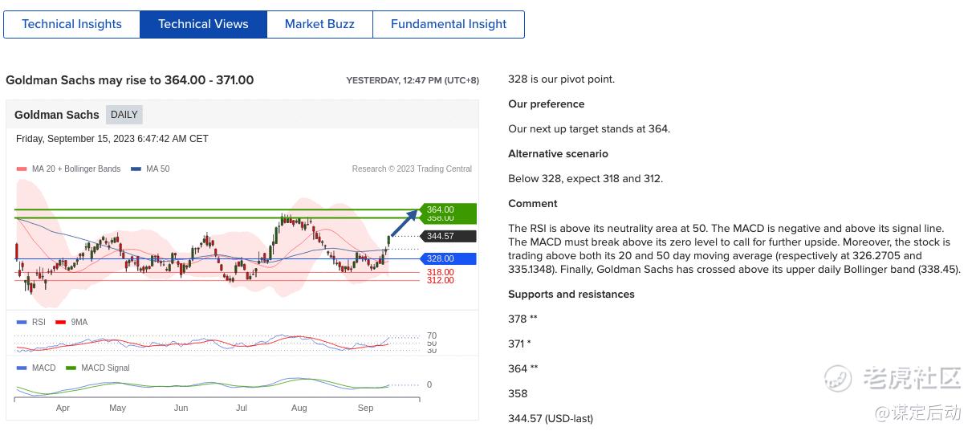Click the red 318.00 support level label

click(440, 273)
